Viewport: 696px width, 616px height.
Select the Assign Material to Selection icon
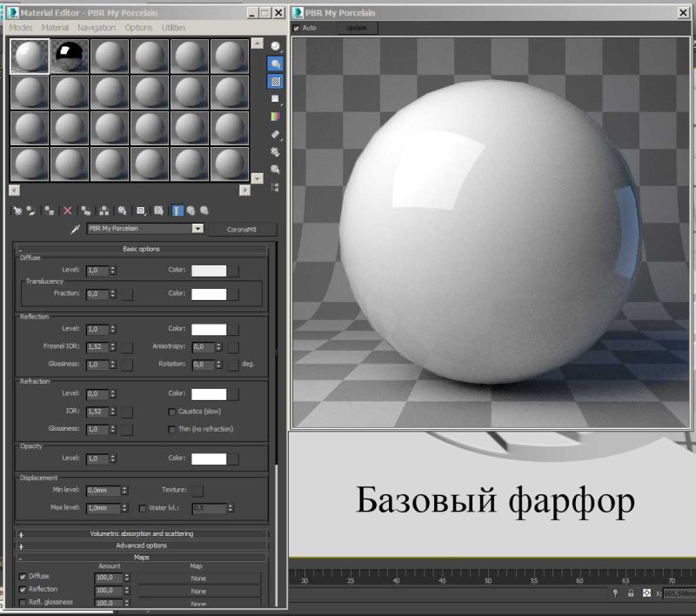(x=47, y=211)
